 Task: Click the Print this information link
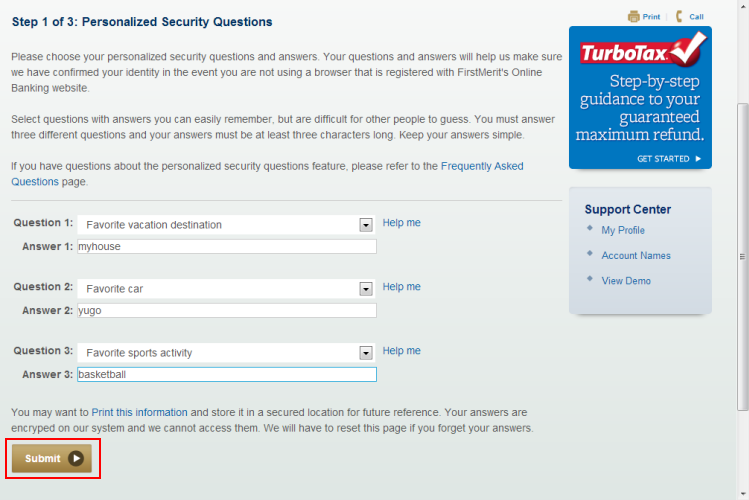tap(139, 412)
